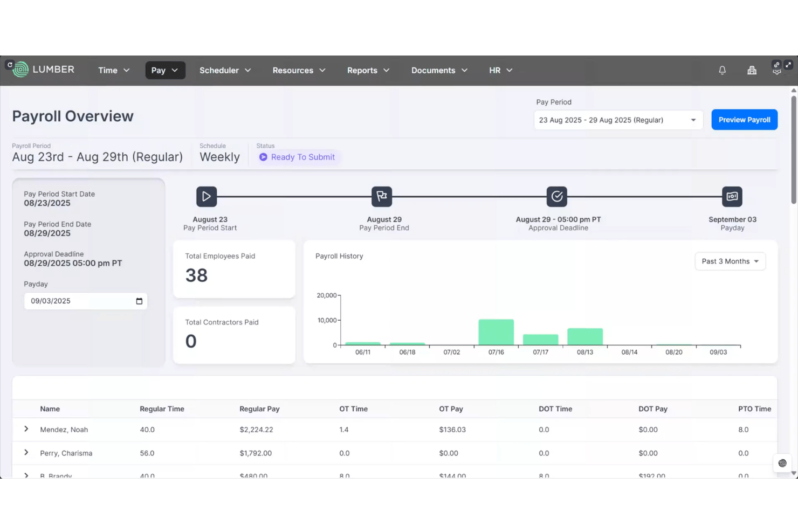Click the Total Employees Paid value 38

196,275
